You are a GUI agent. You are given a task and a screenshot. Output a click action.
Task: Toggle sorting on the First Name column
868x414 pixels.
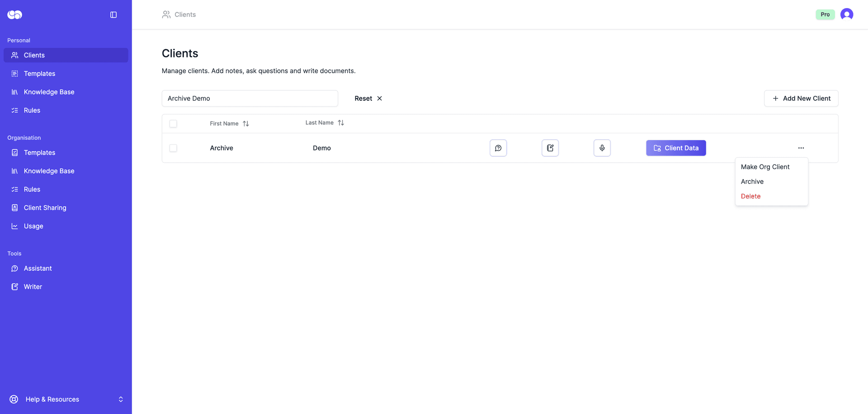[246, 123]
